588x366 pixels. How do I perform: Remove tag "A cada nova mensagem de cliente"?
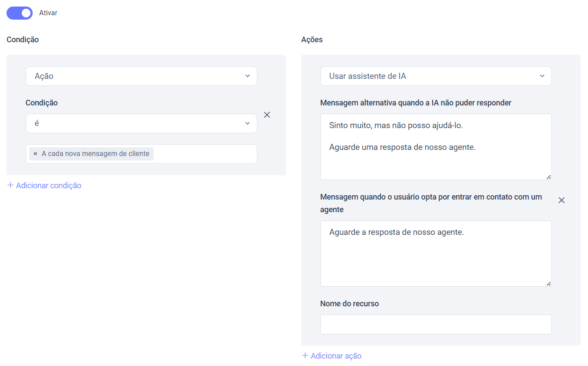pos(35,154)
